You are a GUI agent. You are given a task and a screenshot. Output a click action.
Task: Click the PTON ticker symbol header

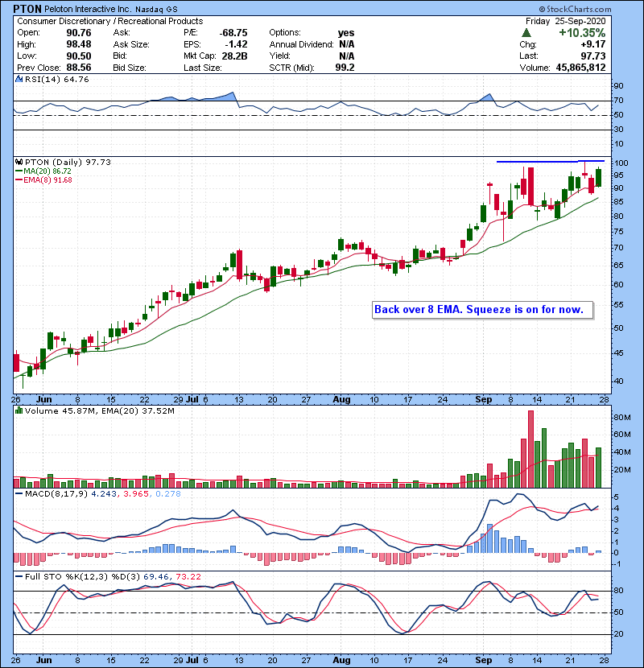[27, 9]
